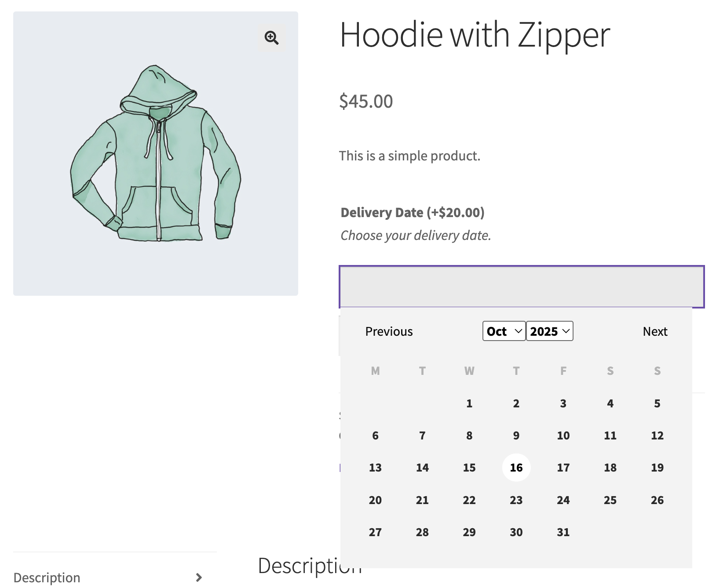Go to the Next month
The width and height of the screenshot is (716, 588).
point(654,331)
